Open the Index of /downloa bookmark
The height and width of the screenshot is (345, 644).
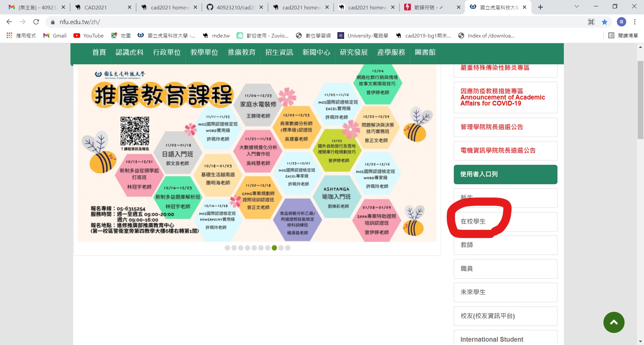click(486, 36)
